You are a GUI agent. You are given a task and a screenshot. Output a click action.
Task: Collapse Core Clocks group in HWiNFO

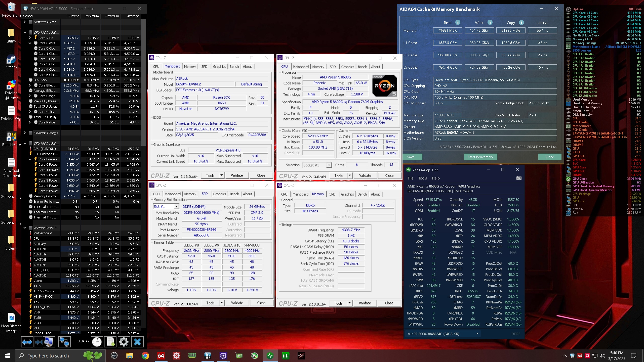(30, 43)
